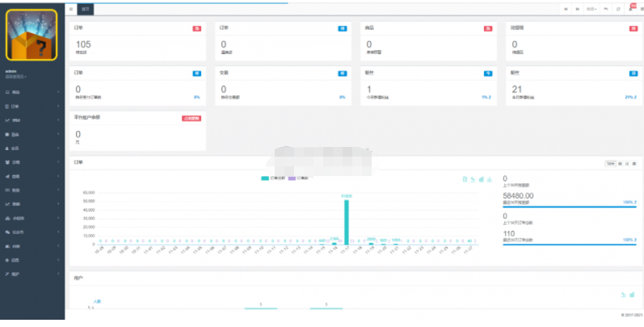The image size is (644, 327).
Task: Click the refresh icon in top bar
Action: point(618,8)
